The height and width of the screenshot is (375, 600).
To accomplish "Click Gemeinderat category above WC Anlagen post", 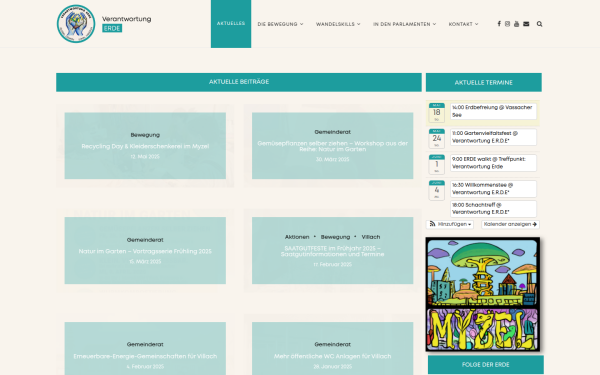I will point(333,345).
